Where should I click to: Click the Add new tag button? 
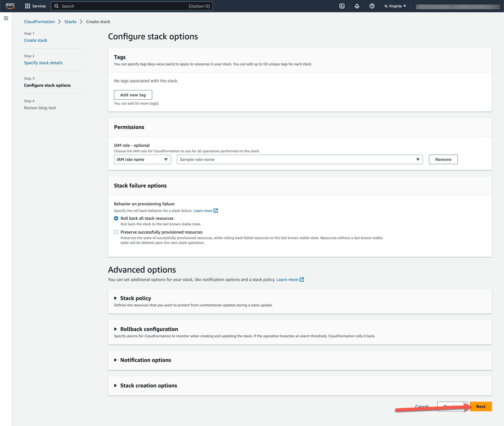tap(133, 95)
